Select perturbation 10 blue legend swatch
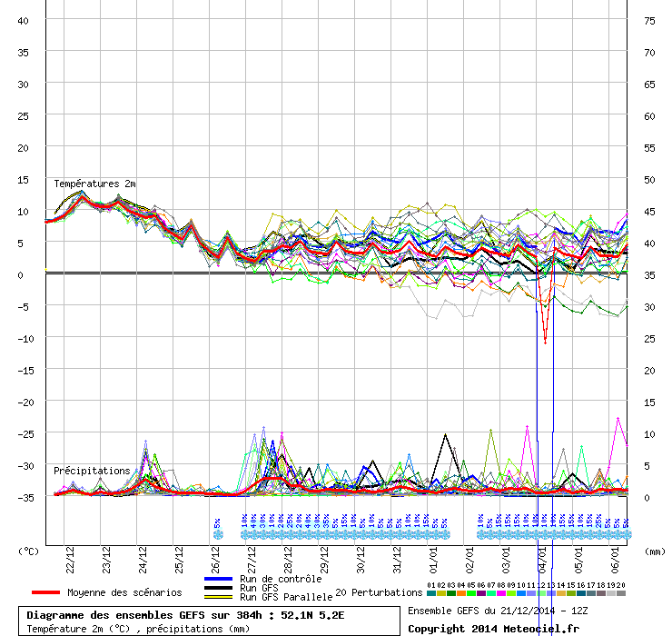The width and height of the screenshot is (672, 636). click(521, 593)
